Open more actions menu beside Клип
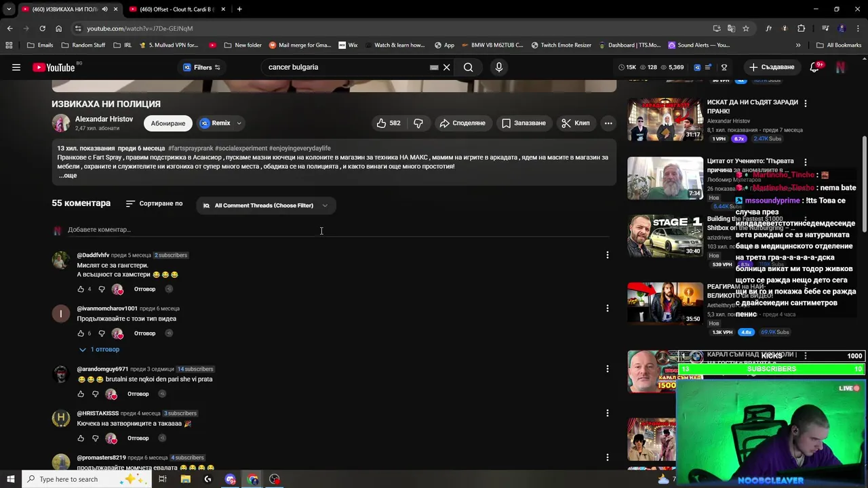Image resolution: width=868 pixels, height=488 pixels. pyautogui.click(x=608, y=123)
